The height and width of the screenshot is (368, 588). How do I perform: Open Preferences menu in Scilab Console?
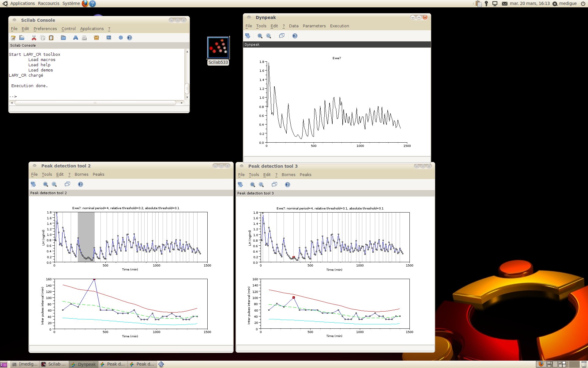point(45,29)
